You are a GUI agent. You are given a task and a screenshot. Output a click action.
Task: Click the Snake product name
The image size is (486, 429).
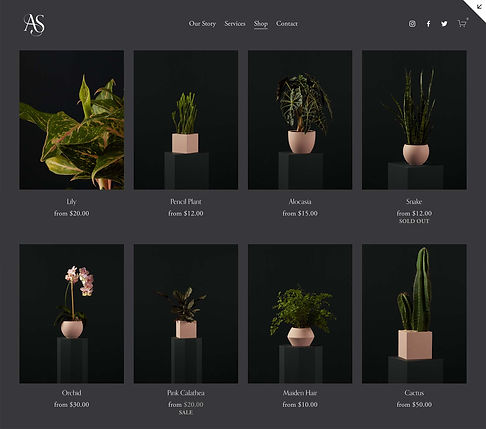(x=414, y=201)
